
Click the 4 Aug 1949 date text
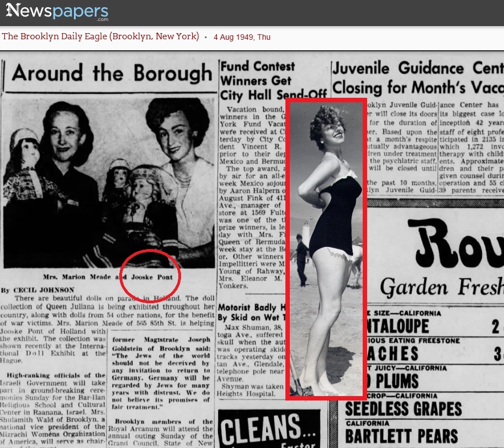(x=242, y=37)
